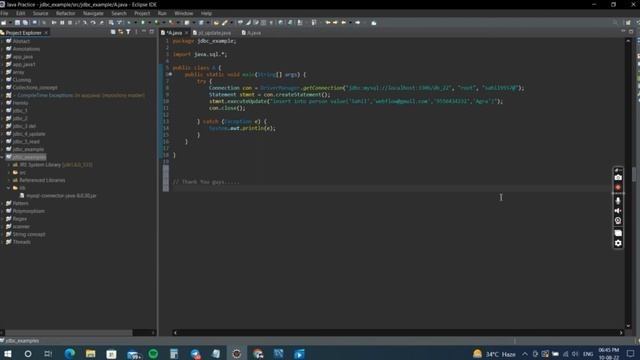Click the red record button on recorder overlay

[618, 187]
